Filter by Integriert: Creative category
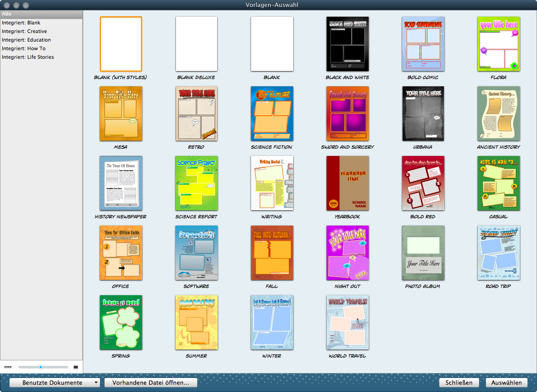This screenshot has width=537, height=392. 24,31
